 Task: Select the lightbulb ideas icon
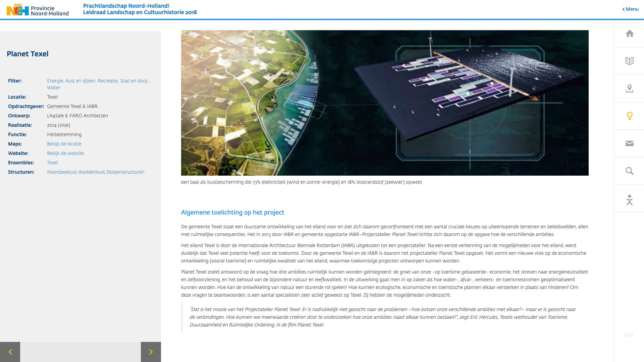[629, 116]
